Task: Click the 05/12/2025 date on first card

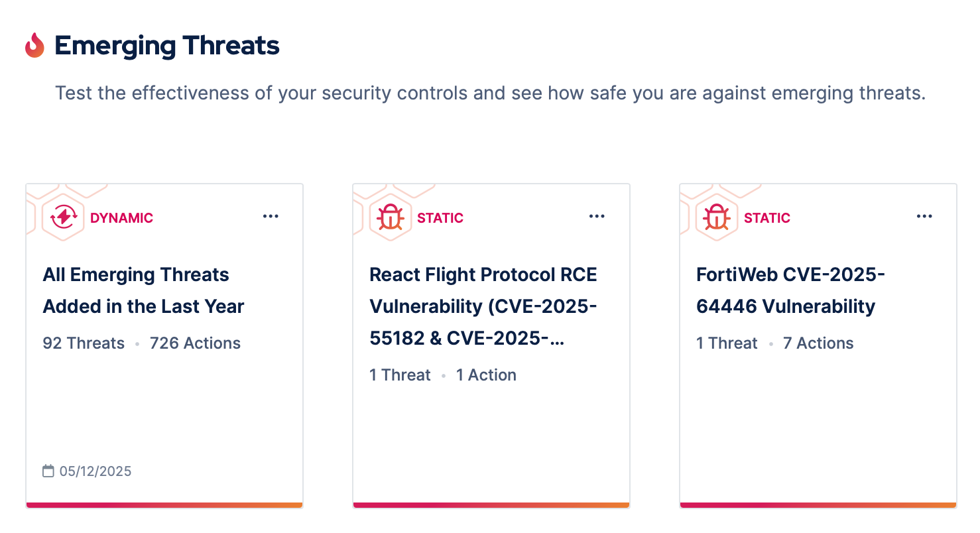Action: [x=95, y=472]
